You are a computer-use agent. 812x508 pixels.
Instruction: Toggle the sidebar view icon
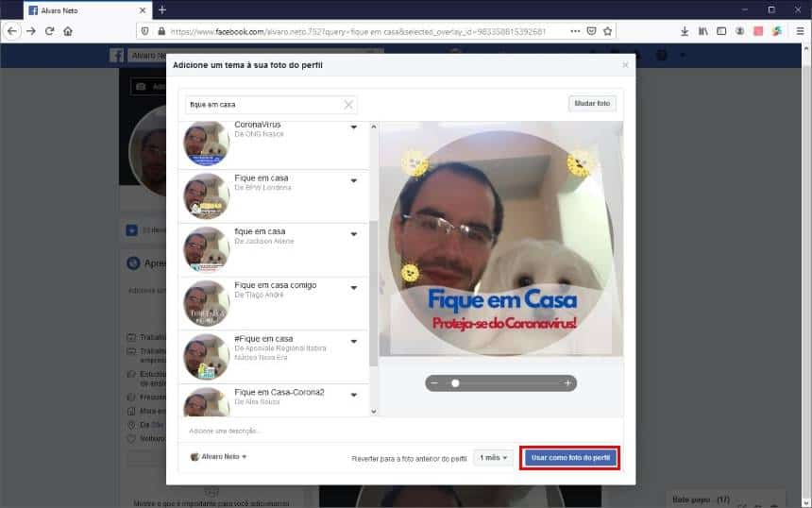coord(721,31)
